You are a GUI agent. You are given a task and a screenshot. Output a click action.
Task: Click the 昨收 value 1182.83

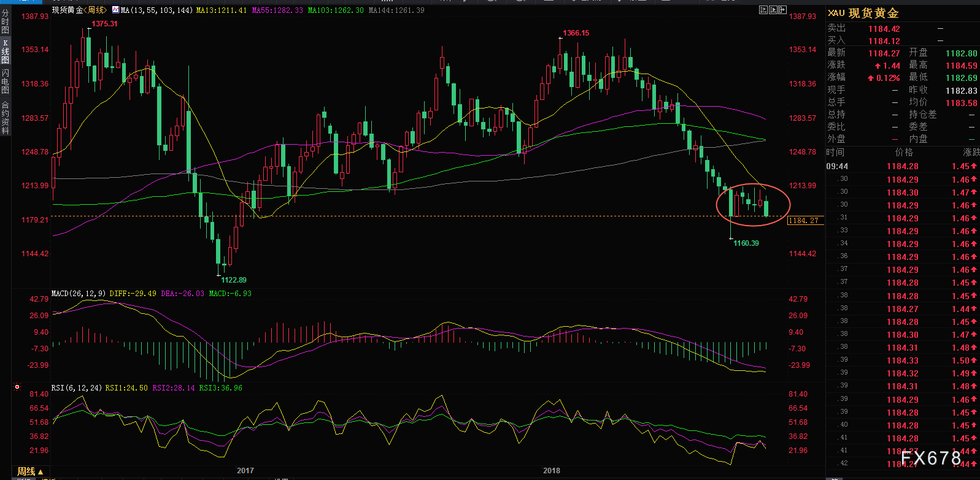tap(961, 91)
